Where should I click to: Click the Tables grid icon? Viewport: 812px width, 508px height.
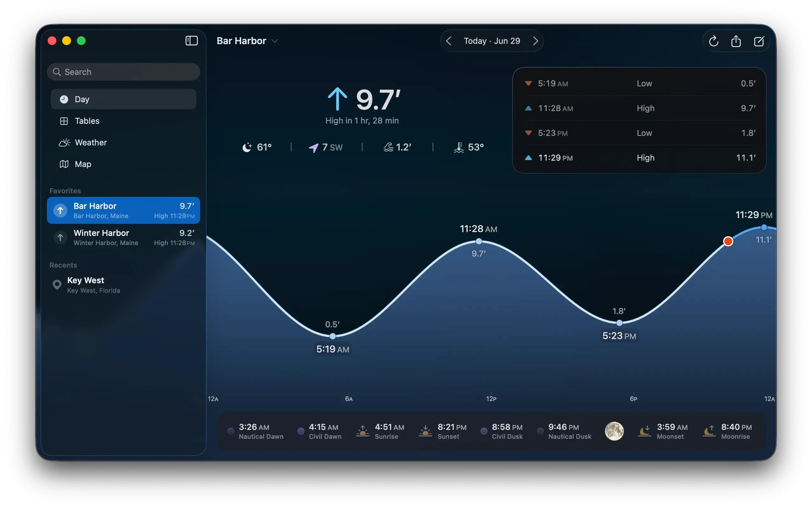[64, 121]
